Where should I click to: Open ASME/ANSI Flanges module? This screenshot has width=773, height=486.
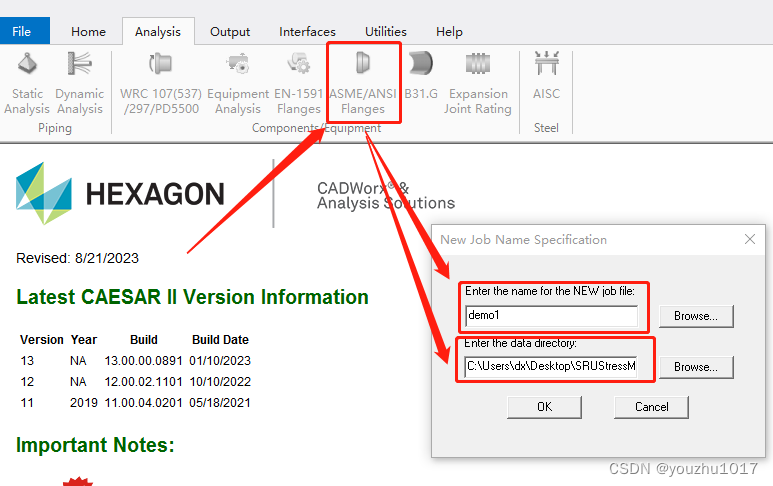363,83
